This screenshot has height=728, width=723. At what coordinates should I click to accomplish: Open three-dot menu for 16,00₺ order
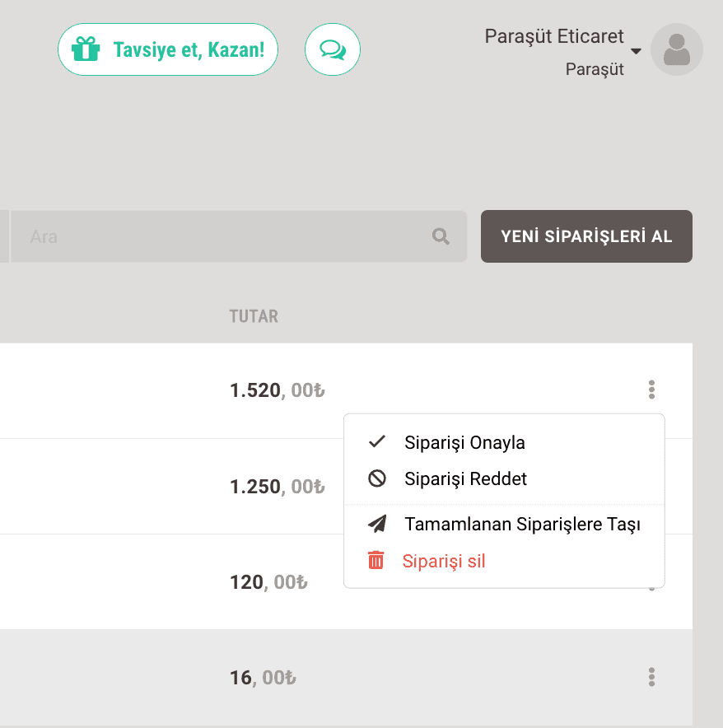point(651,678)
